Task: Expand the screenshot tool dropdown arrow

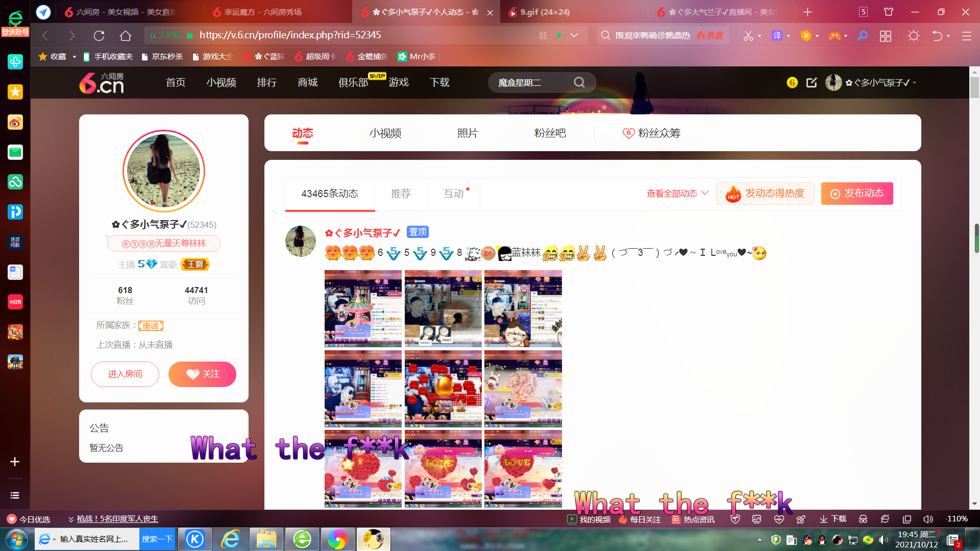Action: click(x=759, y=36)
